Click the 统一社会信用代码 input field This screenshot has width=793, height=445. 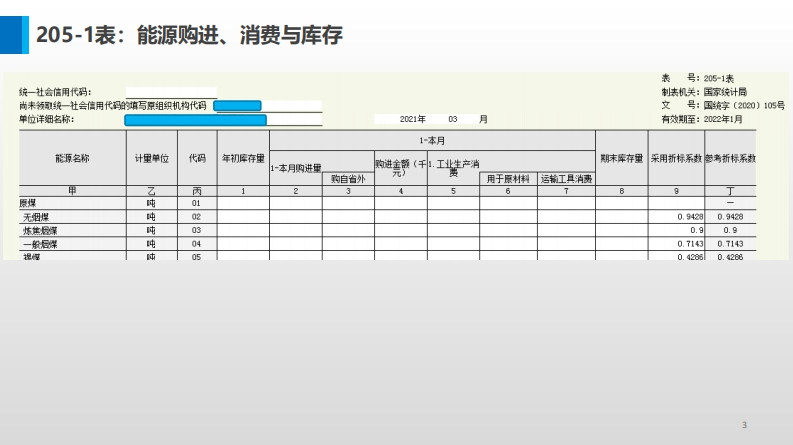171,92
